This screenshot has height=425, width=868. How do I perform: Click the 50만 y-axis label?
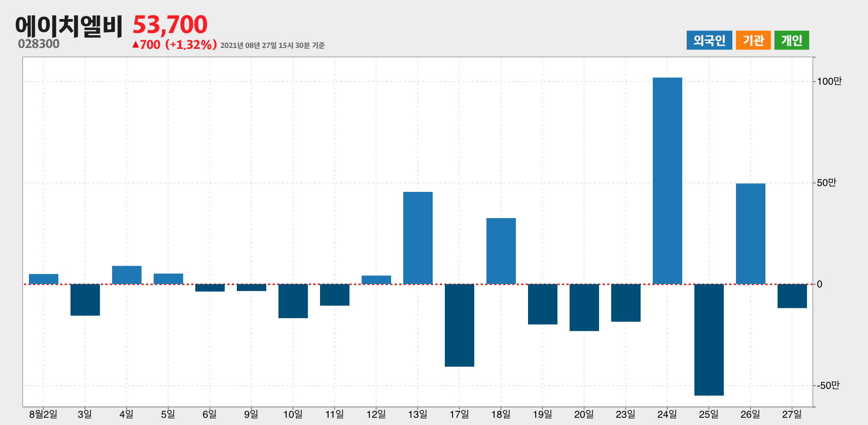point(826,183)
